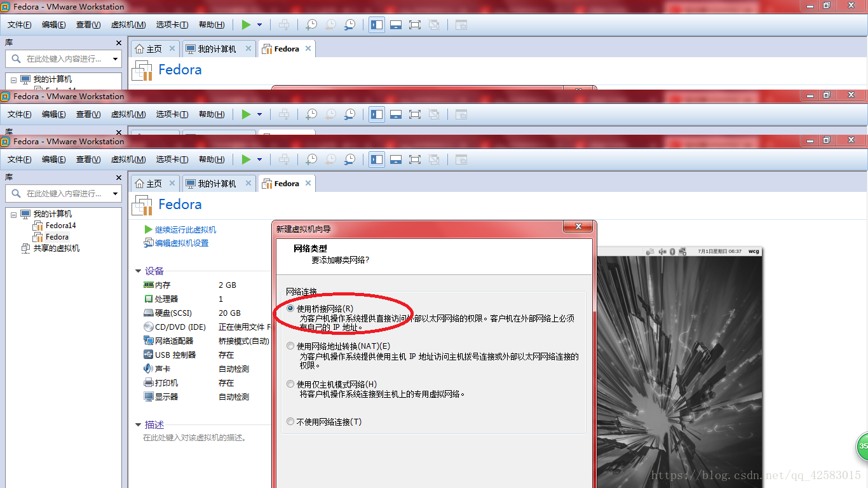Close the 我的计算机 tab in frontmost window

click(x=248, y=183)
